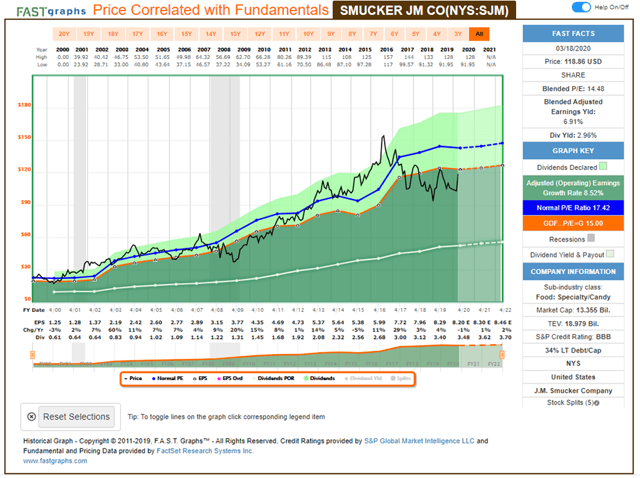Click the FASTgraphs logo
Image resolution: width=640 pixels, height=478 pixels.
click(x=51, y=11)
